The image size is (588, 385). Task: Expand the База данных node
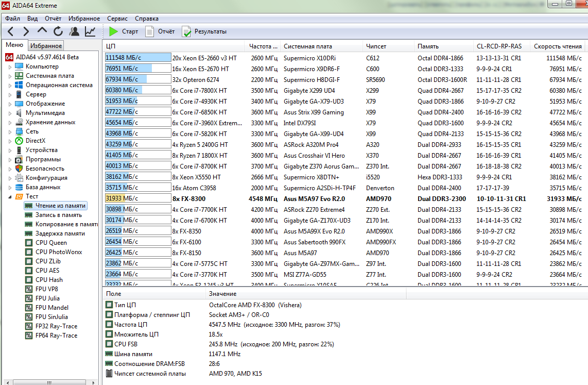pyautogui.click(x=10, y=188)
